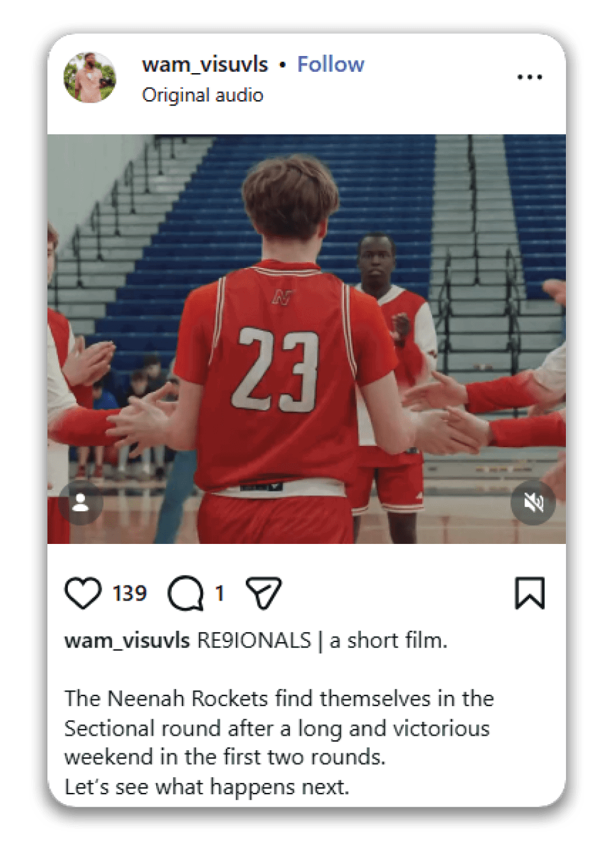Open comments via speech bubble icon
616x868 pixels.
tap(186, 593)
